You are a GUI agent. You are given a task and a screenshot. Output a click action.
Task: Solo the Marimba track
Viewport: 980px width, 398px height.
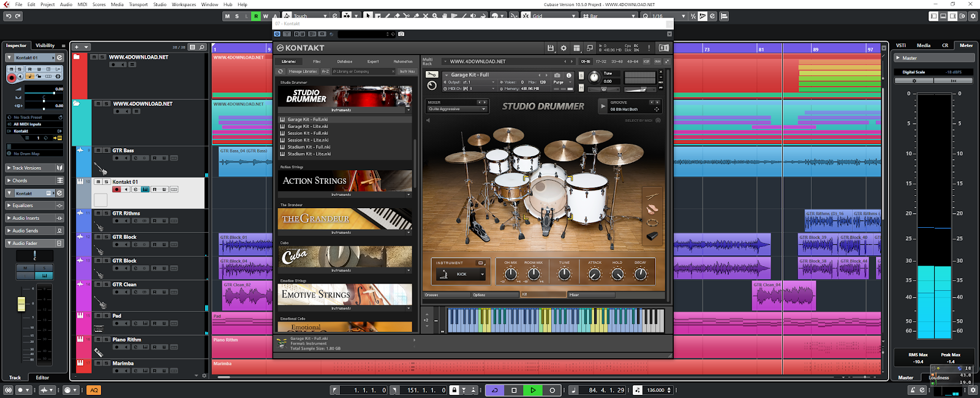[106, 363]
